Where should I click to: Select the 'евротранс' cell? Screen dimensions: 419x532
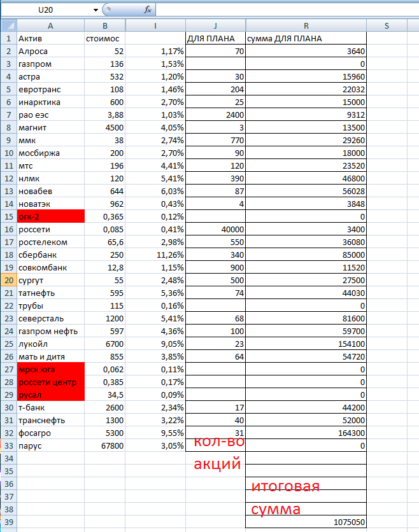pos(50,89)
